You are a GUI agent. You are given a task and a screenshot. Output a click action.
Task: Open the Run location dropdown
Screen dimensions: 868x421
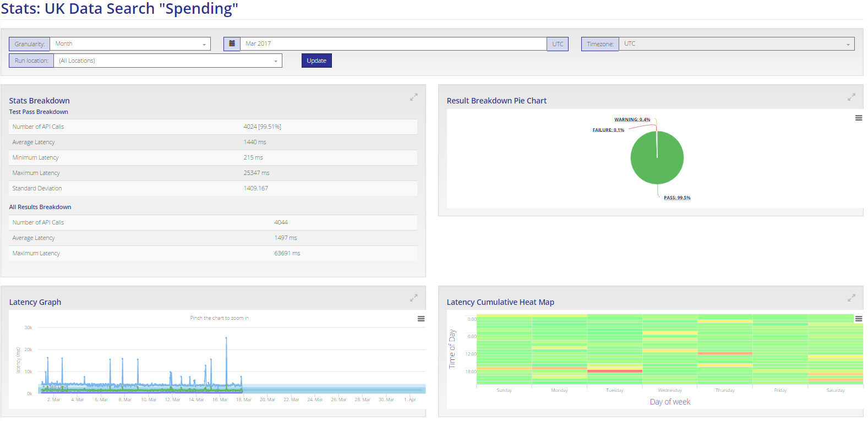tap(168, 61)
